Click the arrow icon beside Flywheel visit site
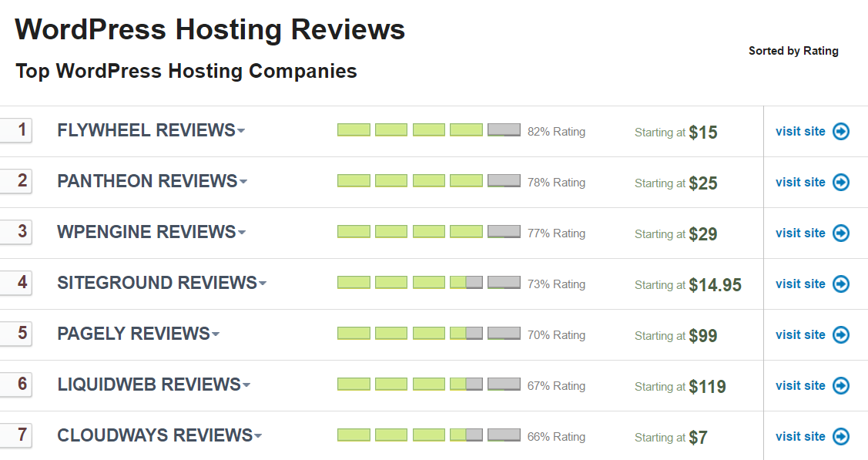This screenshot has height=460, width=868. [841, 131]
